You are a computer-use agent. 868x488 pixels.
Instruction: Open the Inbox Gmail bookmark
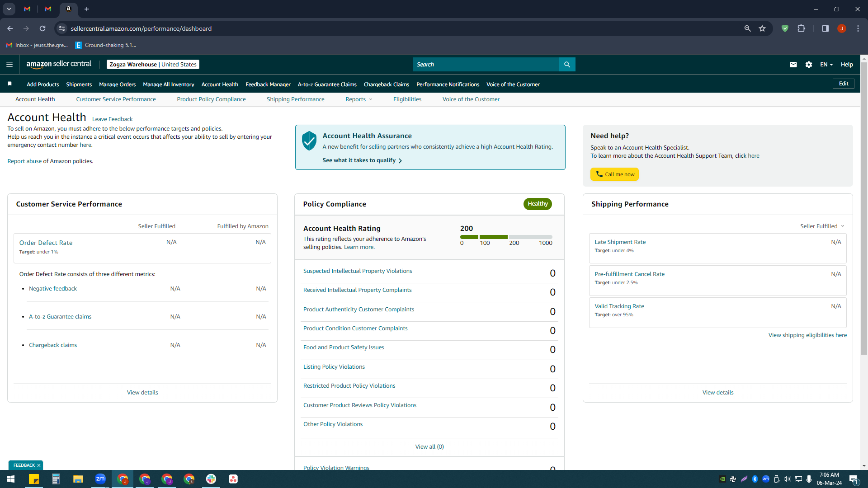click(37, 45)
